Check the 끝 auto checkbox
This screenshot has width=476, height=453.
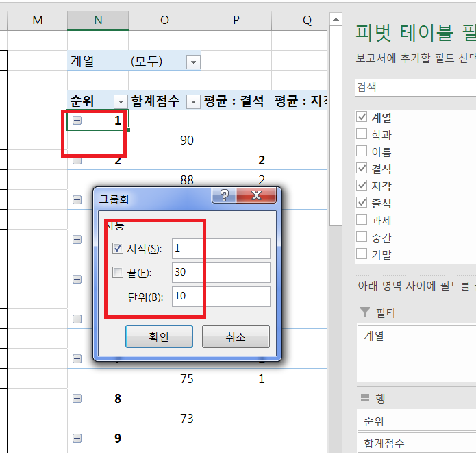117,273
